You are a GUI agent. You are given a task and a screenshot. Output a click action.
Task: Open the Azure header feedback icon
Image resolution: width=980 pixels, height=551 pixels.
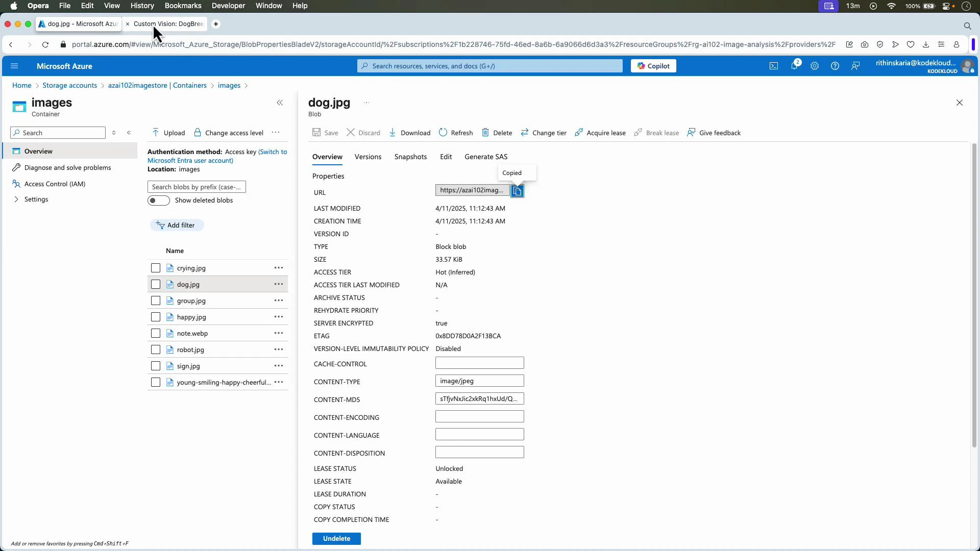[x=855, y=66]
